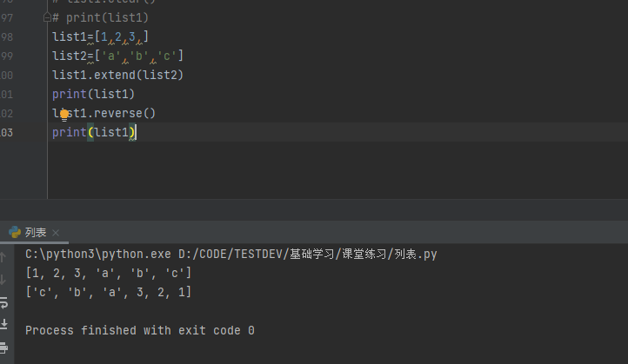Click the up arrow in the run panel
Viewport: 628px width, 364px height.
(4, 257)
